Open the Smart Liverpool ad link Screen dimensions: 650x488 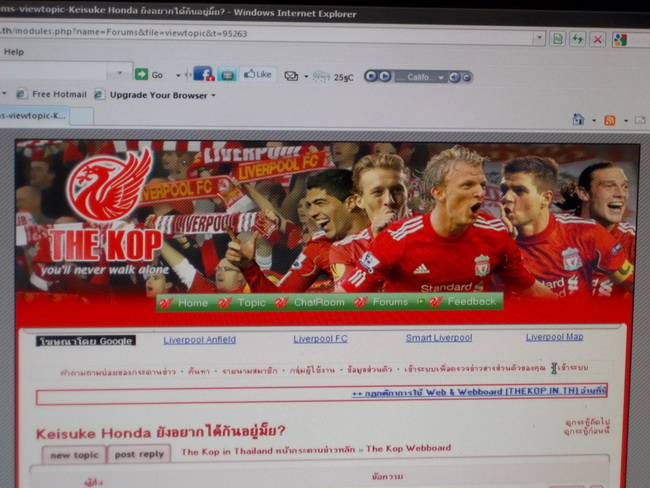439,338
